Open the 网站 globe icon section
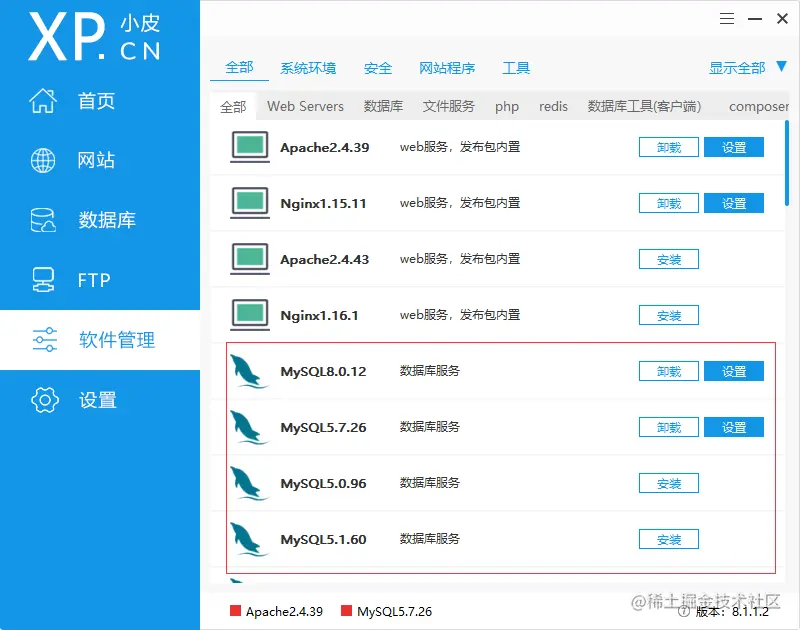This screenshot has width=800, height=630. tap(43, 161)
